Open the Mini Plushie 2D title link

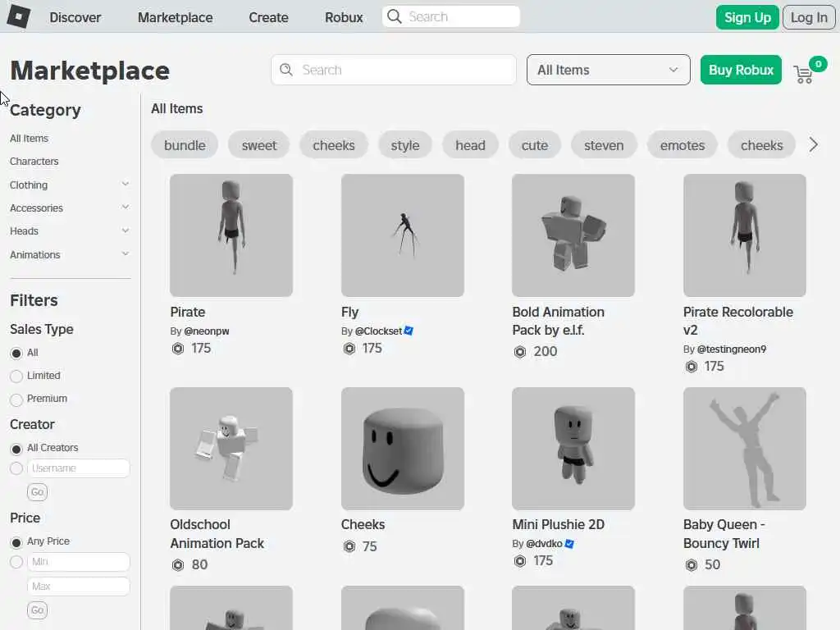pos(558,524)
